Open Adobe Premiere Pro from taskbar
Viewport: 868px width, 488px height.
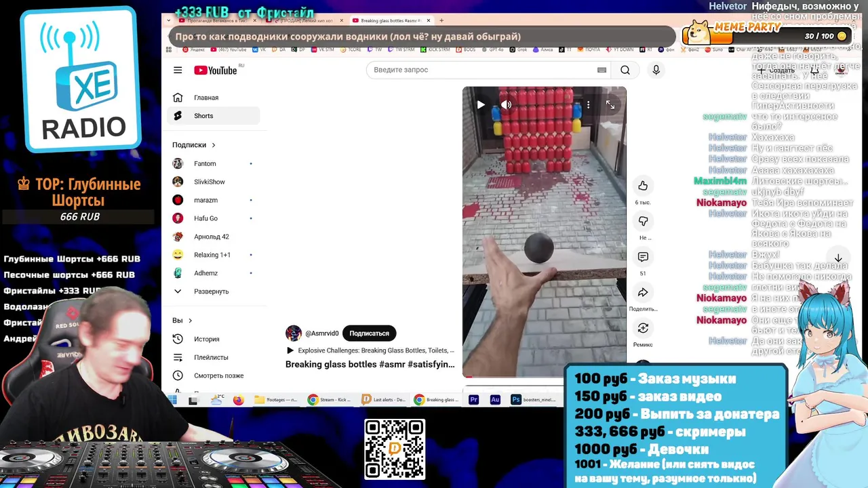[474, 400]
